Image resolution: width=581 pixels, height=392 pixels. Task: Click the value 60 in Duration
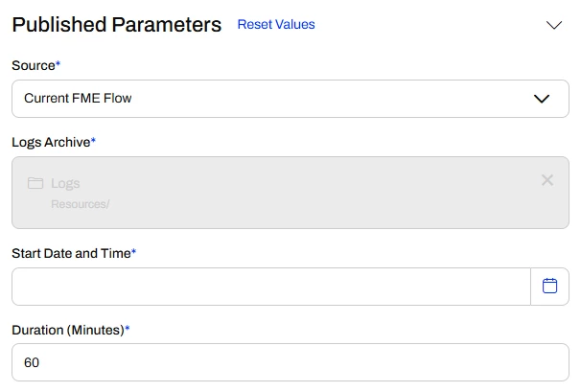[x=32, y=363]
